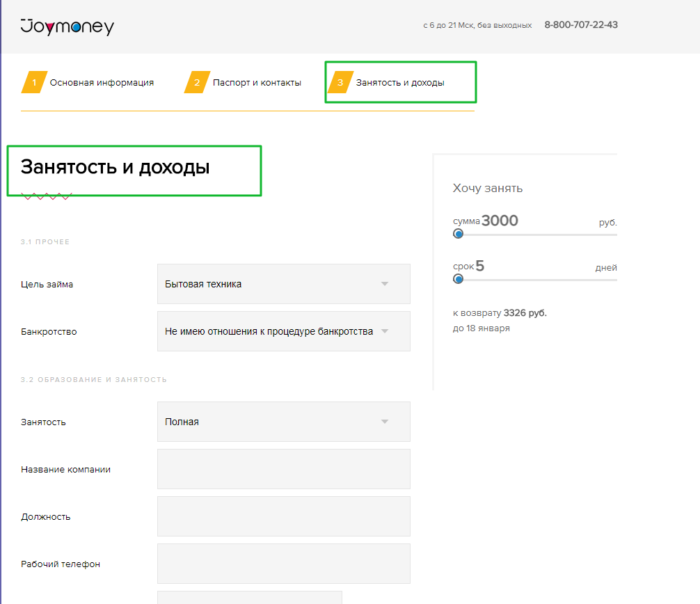Open the Занятость dropdown showing Полная
The width and height of the screenshot is (700, 604).
[284, 421]
